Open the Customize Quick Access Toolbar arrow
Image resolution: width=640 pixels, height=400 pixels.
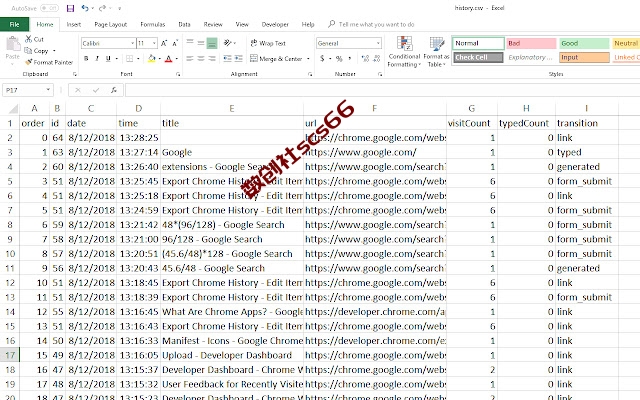[119, 8]
